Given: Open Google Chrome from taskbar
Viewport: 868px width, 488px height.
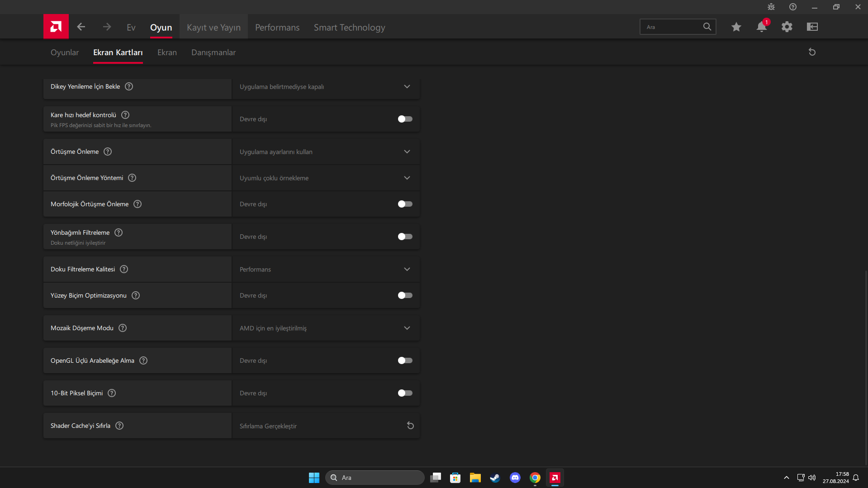Looking at the screenshot, I should coord(535,478).
